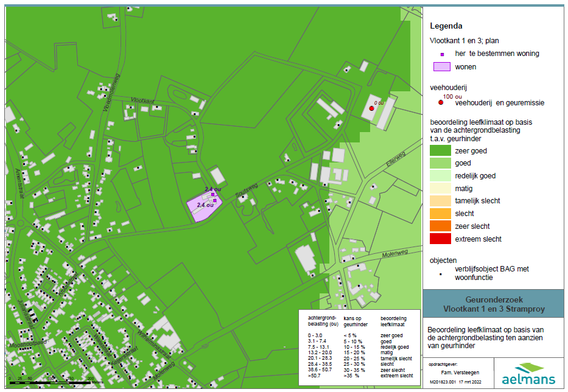Click the 'M201823.001 17 mrt 2022' reference text
The width and height of the screenshot is (568, 392).
(x=455, y=382)
